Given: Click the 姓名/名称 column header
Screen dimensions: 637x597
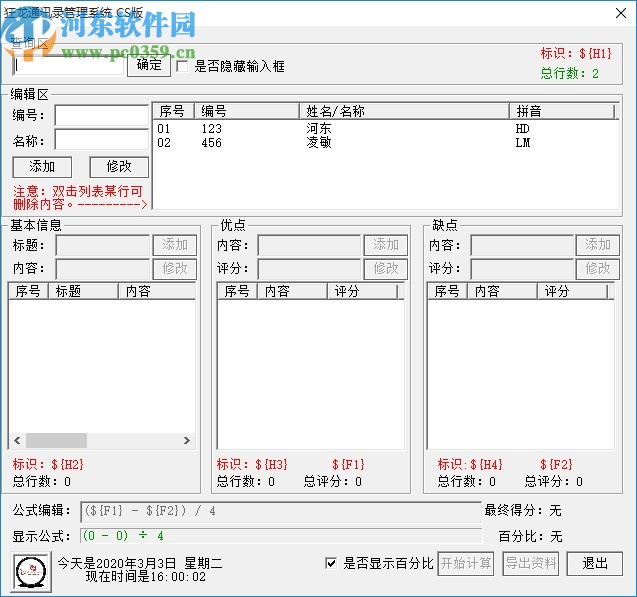Looking at the screenshot, I should point(405,111).
